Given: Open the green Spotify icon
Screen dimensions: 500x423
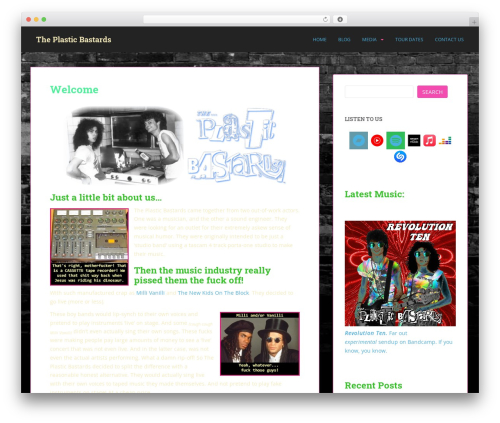Looking at the screenshot, I should 395,140.
